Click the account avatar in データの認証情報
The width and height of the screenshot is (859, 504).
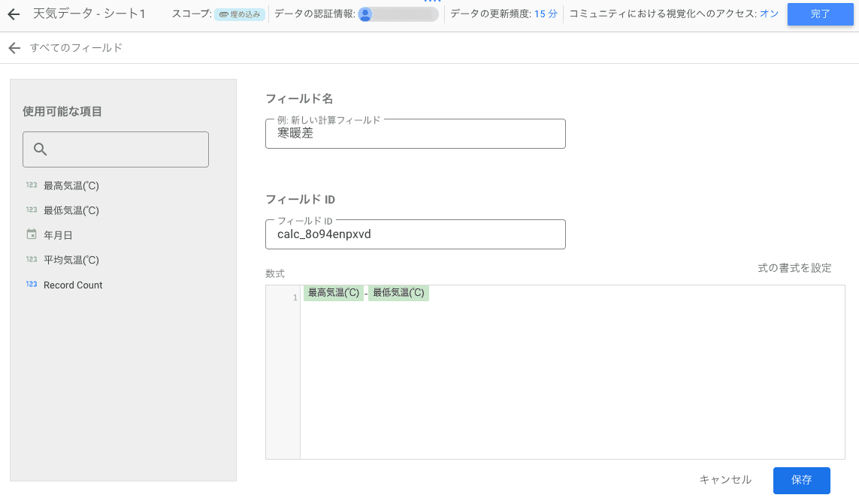(x=365, y=14)
